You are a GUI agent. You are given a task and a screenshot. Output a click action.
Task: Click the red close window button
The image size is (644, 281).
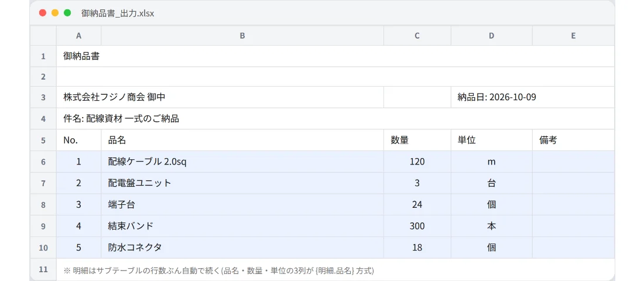42,13
